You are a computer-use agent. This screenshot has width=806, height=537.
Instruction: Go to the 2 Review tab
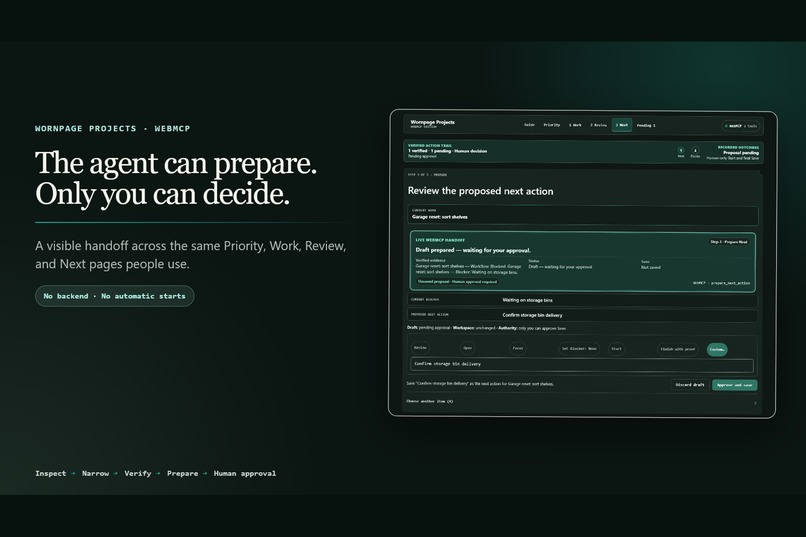(598, 125)
